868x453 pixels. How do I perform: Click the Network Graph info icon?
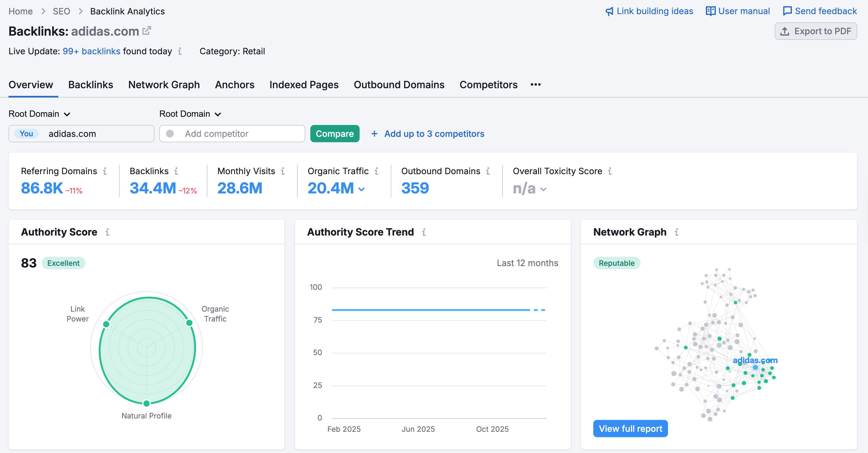(677, 232)
